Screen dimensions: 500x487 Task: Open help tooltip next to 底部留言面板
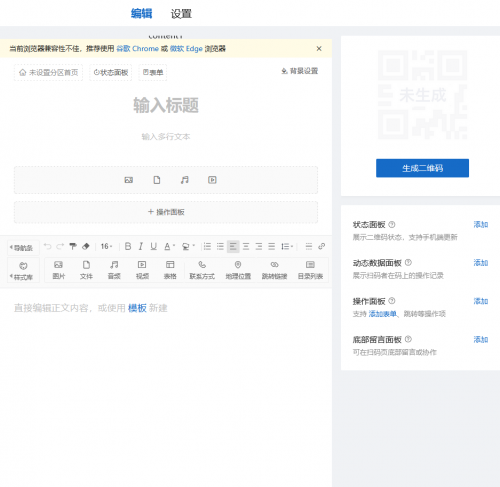(x=408, y=339)
